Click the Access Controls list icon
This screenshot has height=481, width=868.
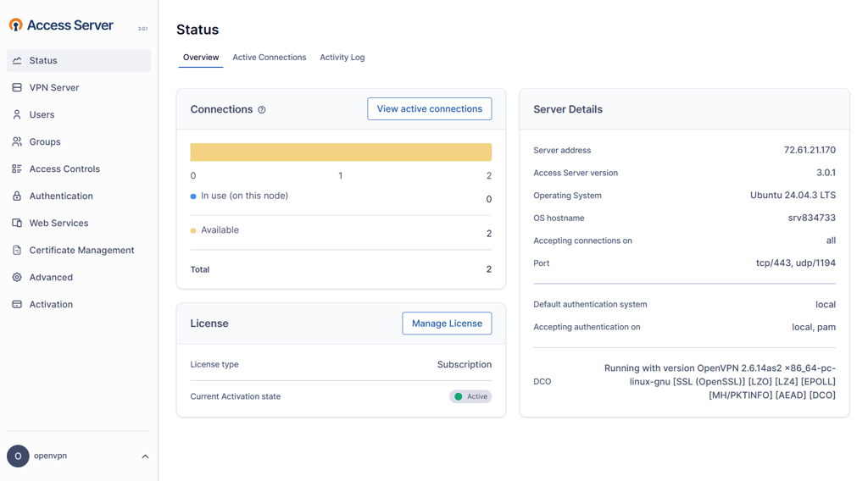point(17,169)
